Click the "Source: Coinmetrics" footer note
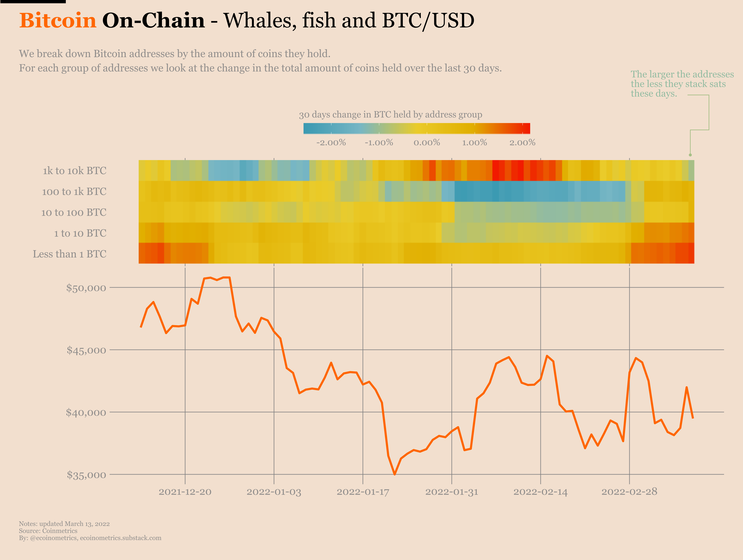 tap(48, 531)
